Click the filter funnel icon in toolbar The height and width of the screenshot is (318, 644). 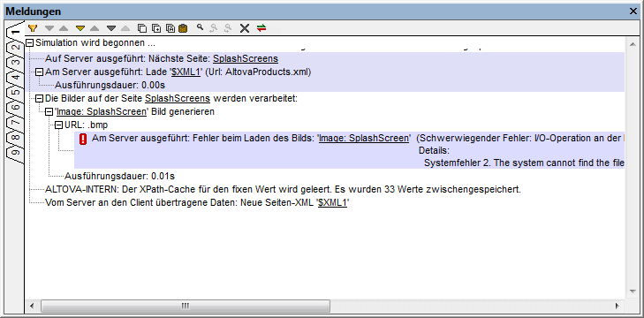click(x=33, y=28)
